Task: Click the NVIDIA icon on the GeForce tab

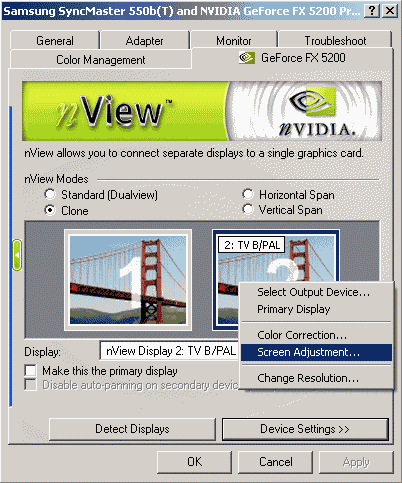Action: (247, 58)
